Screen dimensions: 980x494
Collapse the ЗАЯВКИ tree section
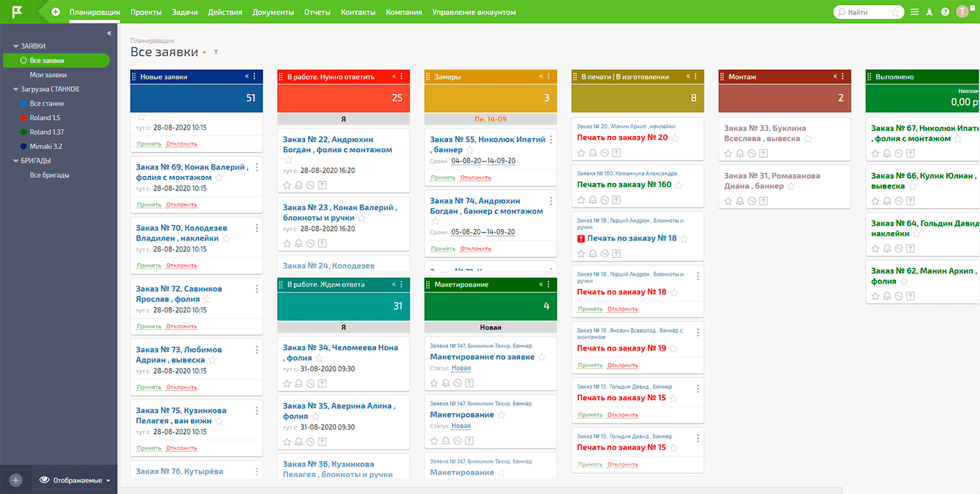pyautogui.click(x=15, y=46)
